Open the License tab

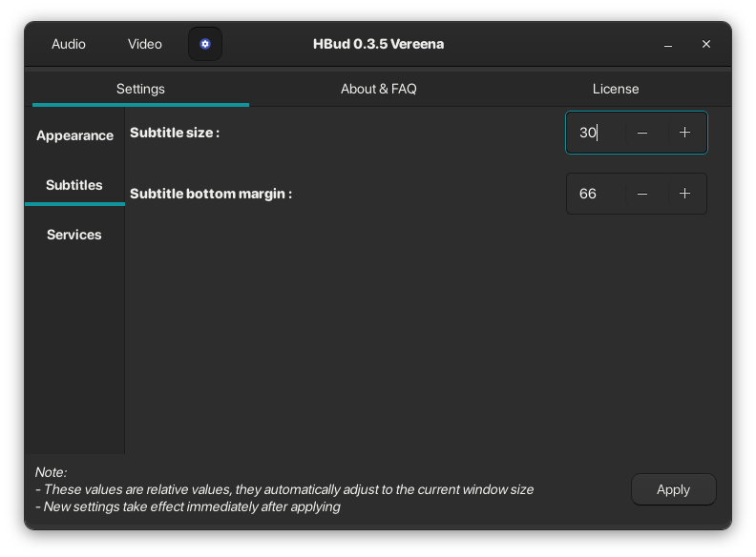point(616,89)
